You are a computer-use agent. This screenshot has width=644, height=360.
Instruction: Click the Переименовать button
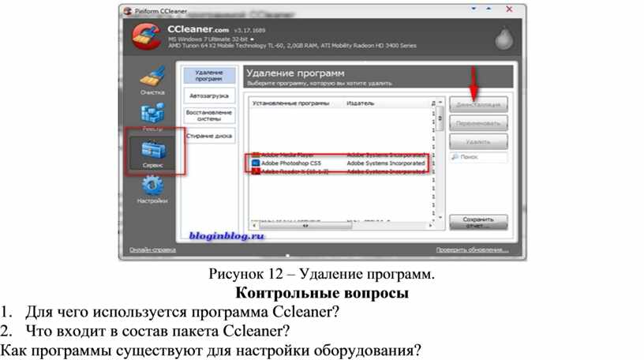tap(478, 123)
